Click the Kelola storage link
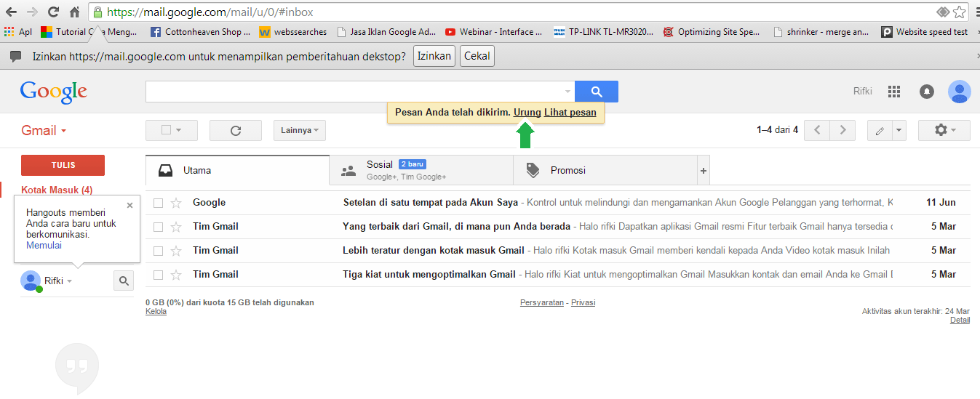This screenshot has width=980, height=399. [156, 311]
